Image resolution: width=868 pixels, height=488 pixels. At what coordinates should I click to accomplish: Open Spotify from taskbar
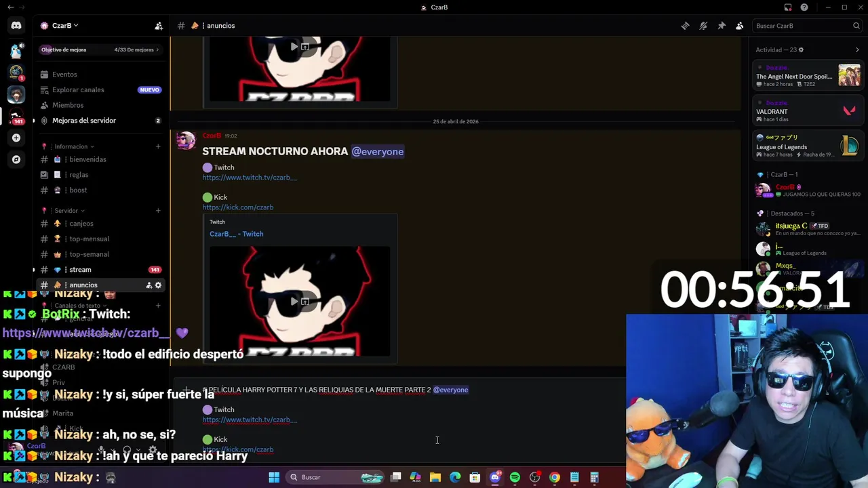click(x=515, y=477)
